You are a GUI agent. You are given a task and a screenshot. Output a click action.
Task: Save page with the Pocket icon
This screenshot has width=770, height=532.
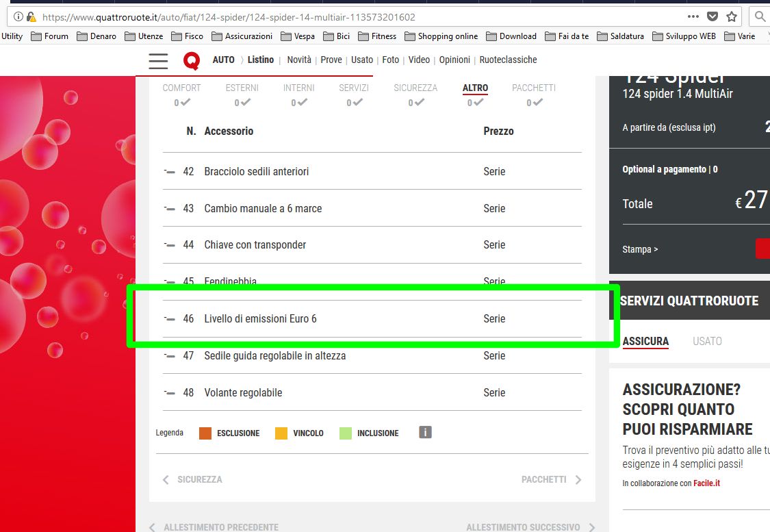coord(712,16)
